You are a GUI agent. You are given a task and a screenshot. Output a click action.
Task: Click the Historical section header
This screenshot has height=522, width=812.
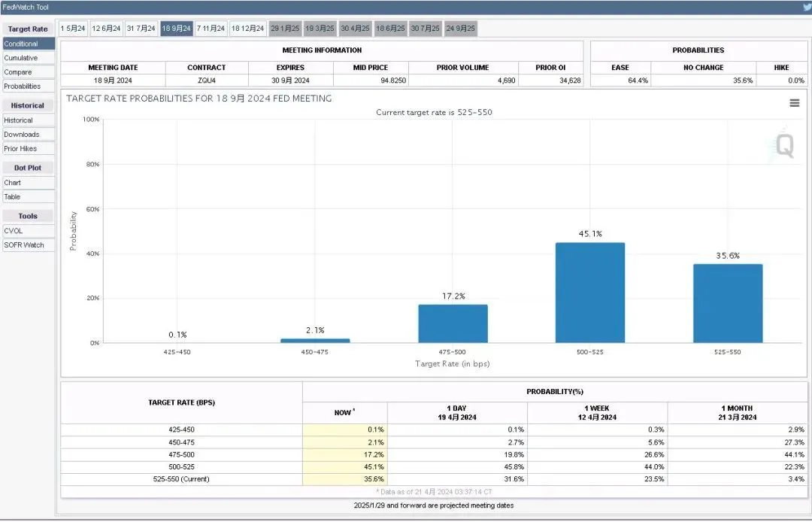pos(28,105)
